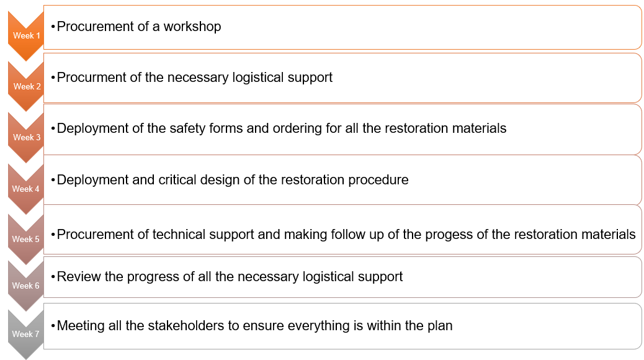Select the Week 6 arrow shape
644x360 pixels.
[x=26, y=286]
